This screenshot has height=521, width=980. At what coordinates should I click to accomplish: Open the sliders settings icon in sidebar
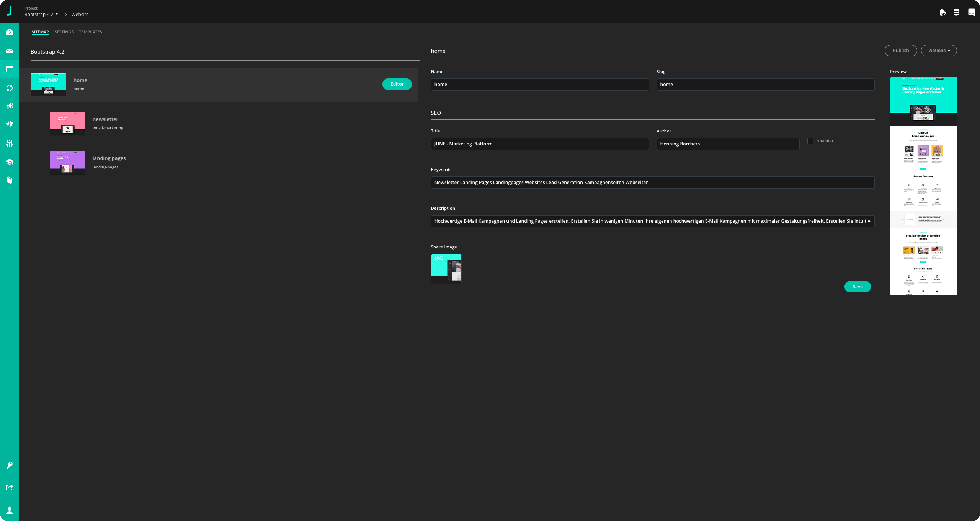point(10,143)
